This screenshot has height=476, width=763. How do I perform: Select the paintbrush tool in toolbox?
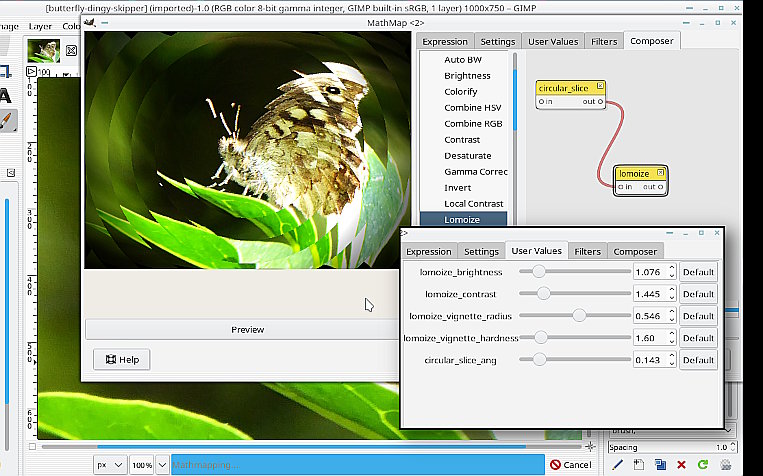click(x=6, y=120)
